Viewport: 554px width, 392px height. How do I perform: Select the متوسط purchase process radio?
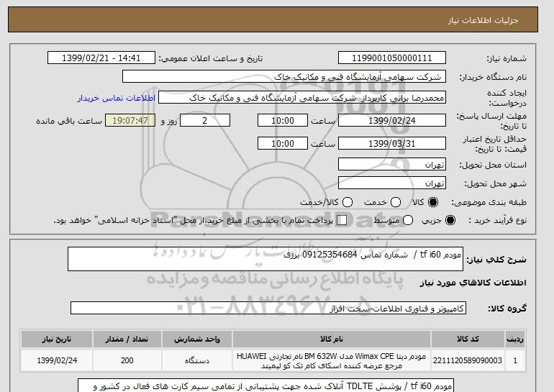(x=408, y=220)
